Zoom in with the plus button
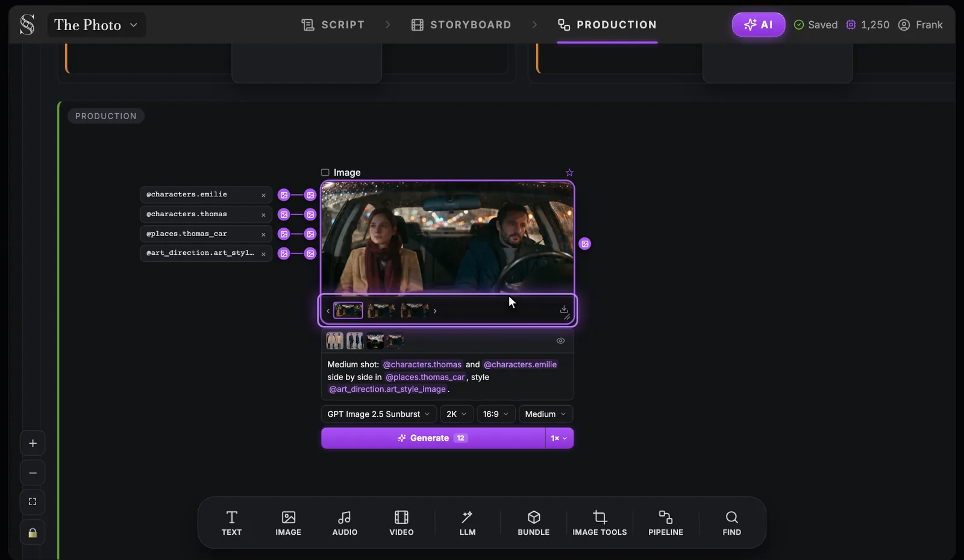 point(33,443)
